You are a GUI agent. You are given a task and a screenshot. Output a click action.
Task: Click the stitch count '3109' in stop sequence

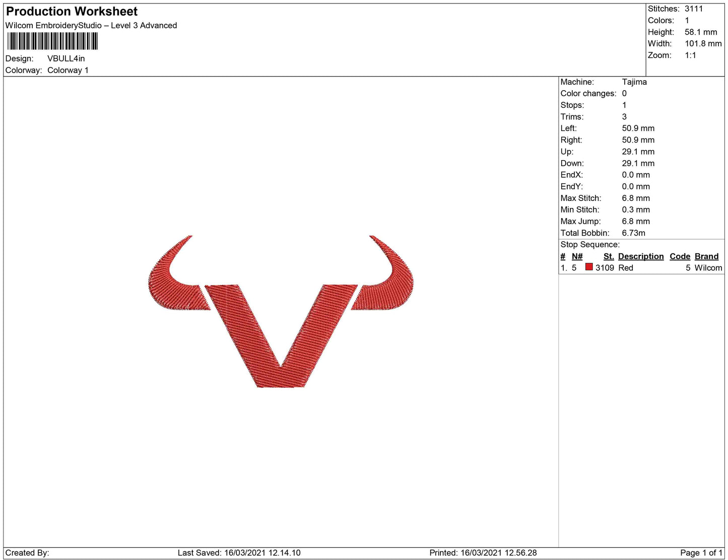(605, 268)
